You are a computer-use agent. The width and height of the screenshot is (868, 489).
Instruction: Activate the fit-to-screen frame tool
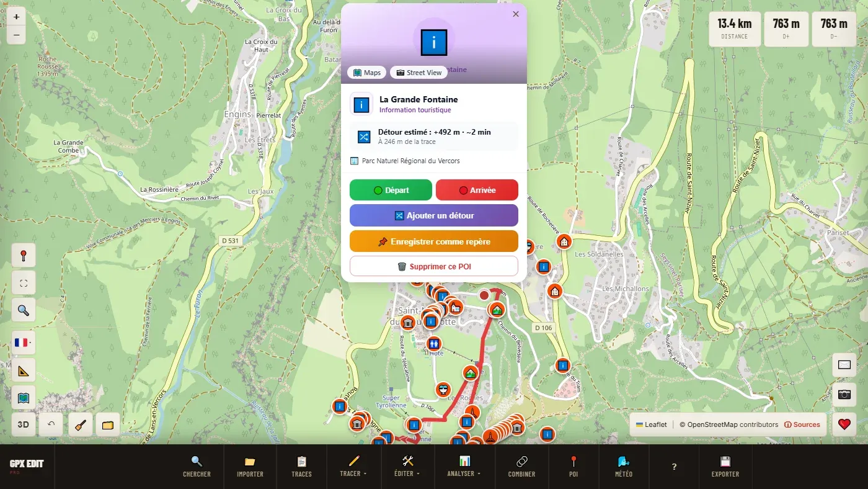[x=24, y=283]
